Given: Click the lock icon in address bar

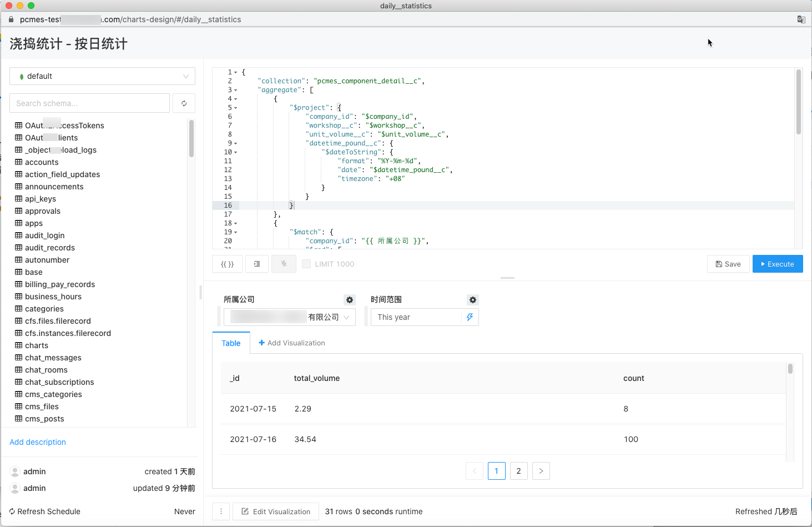Looking at the screenshot, I should pyautogui.click(x=11, y=19).
